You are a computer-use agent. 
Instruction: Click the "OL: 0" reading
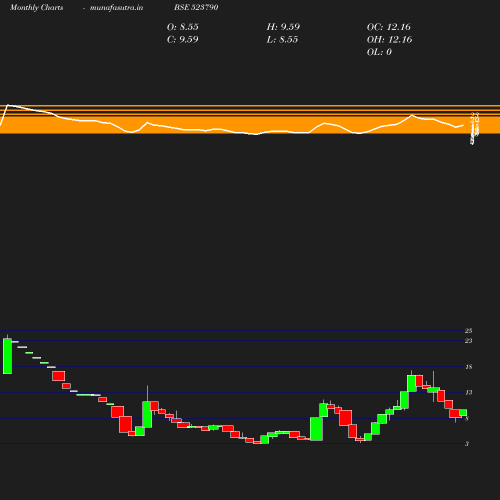379,52
